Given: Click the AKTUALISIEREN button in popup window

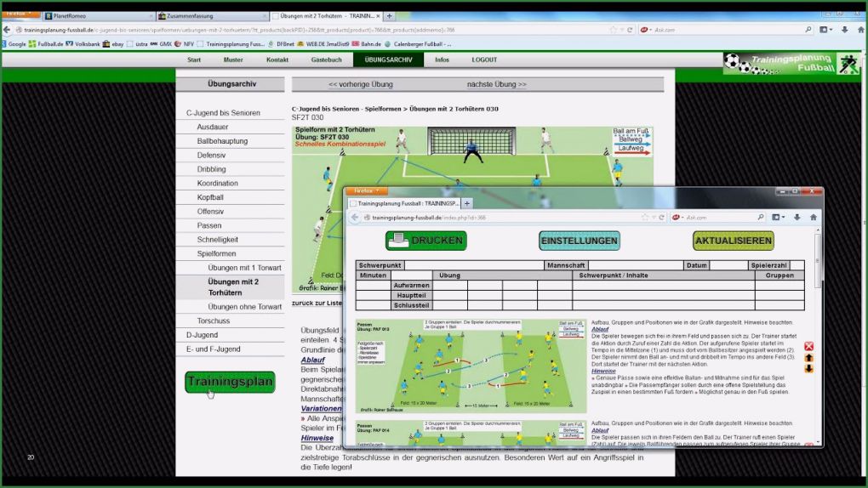Looking at the screenshot, I should coord(734,241).
